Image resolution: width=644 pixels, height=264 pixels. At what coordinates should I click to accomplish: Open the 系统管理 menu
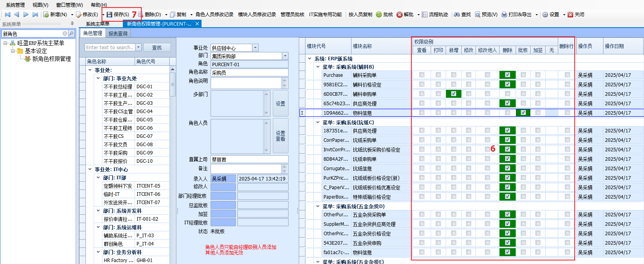click(15, 5)
